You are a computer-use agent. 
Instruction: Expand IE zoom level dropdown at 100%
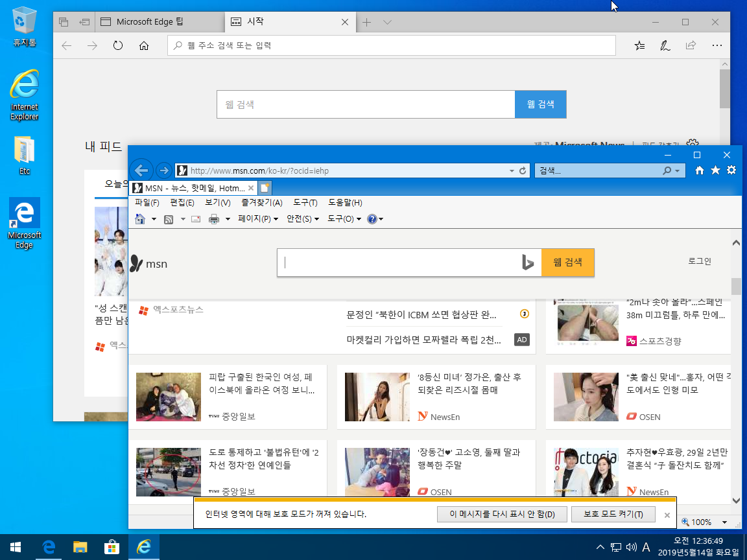(x=724, y=522)
